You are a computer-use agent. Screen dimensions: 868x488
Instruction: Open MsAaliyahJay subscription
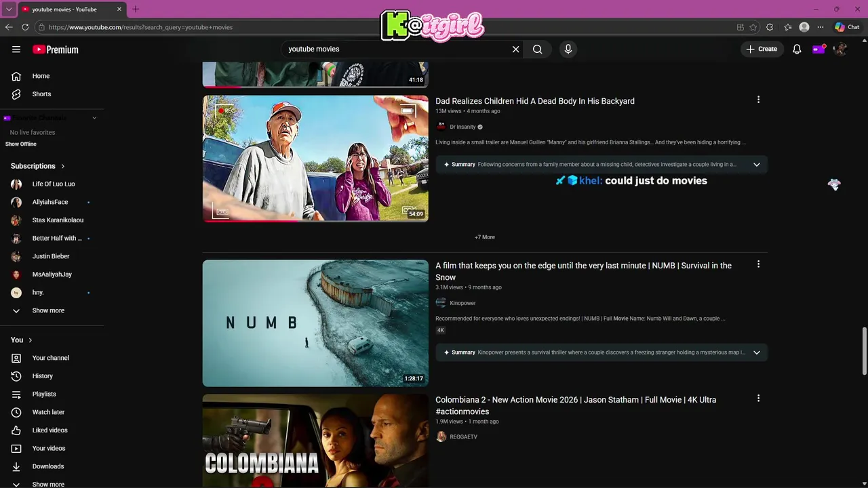tap(52, 274)
